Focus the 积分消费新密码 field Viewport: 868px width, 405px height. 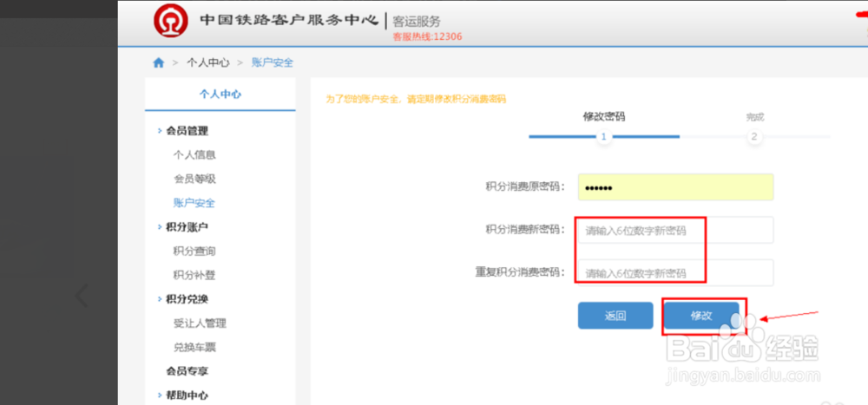(x=675, y=230)
